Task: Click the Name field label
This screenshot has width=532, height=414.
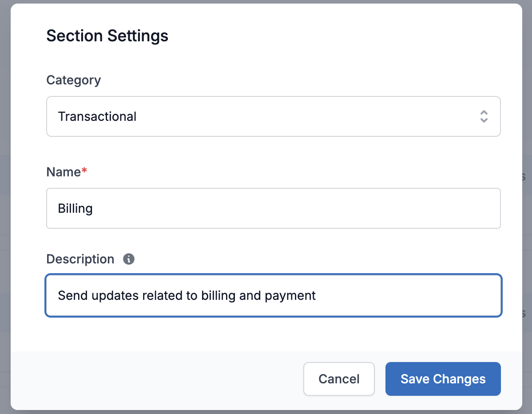Action: (64, 172)
